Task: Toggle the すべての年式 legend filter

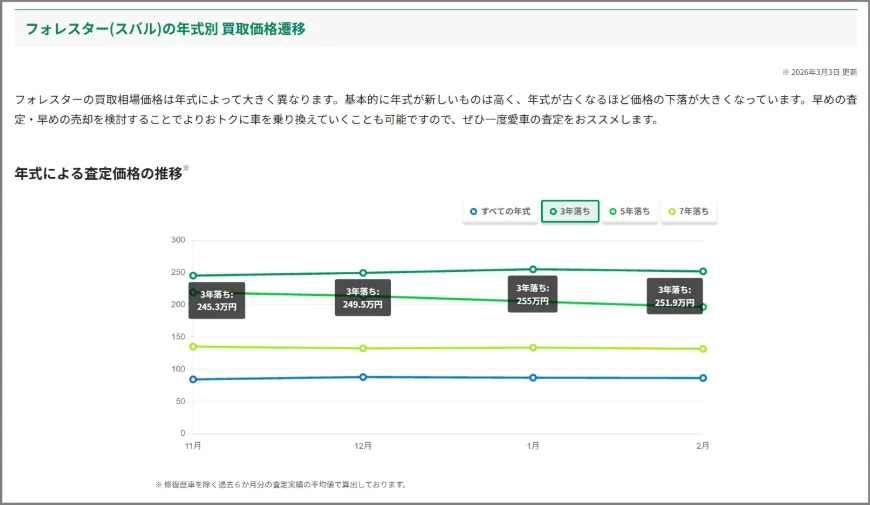Action: (x=500, y=211)
